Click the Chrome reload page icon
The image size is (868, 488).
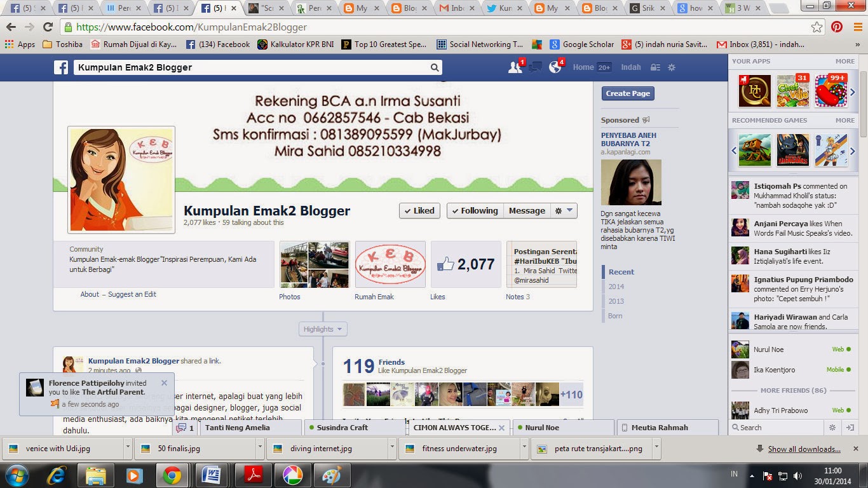tap(48, 27)
